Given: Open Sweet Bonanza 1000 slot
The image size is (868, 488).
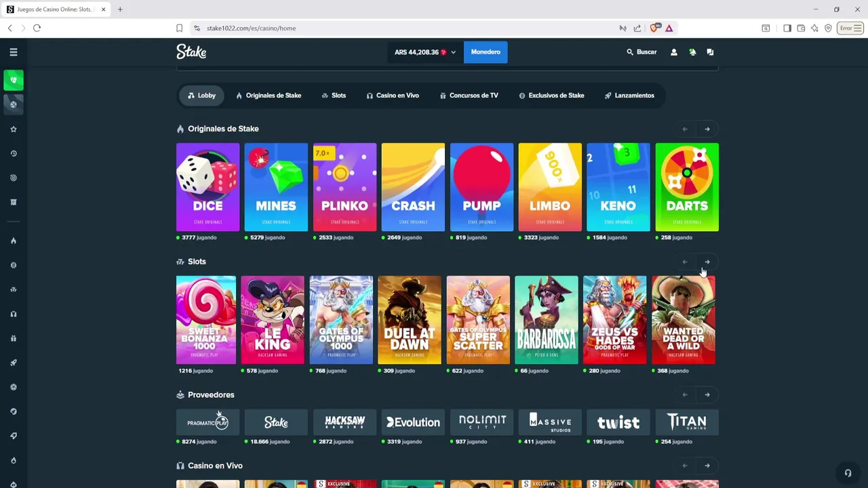Looking at the screenshot, I should [206, 320].
